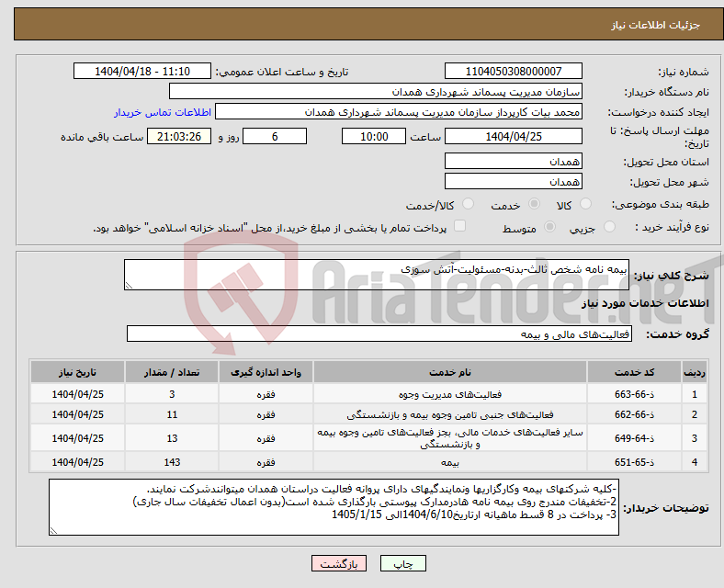Click the remaining days field showing 6
This screenshot has width=724, height=588.
click(x=275, y=136)
